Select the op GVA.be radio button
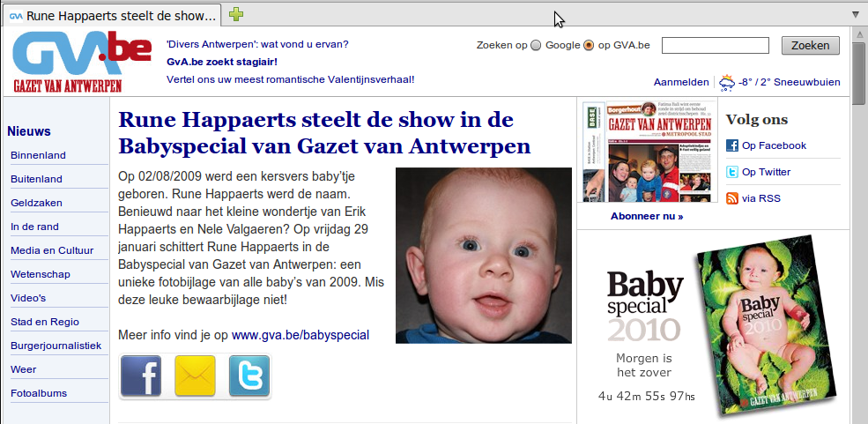Image resolution: width=868 pixels, height=424 pixels. pos(589,45)
